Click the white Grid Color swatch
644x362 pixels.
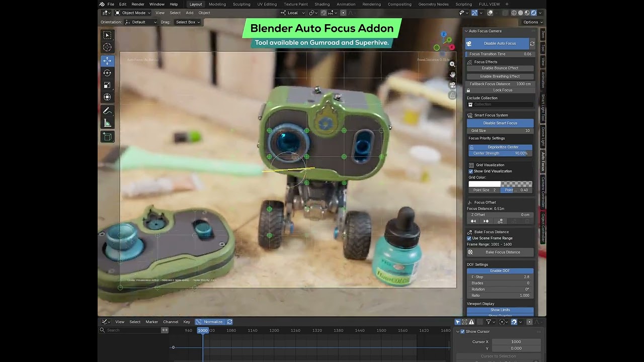pos(485,184)
